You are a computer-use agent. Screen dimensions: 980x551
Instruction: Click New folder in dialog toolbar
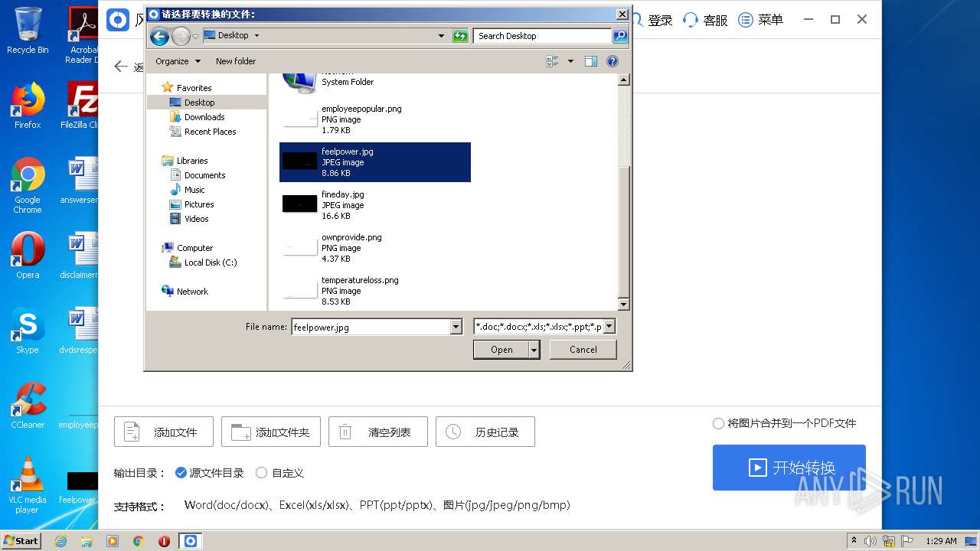[236, 61]
